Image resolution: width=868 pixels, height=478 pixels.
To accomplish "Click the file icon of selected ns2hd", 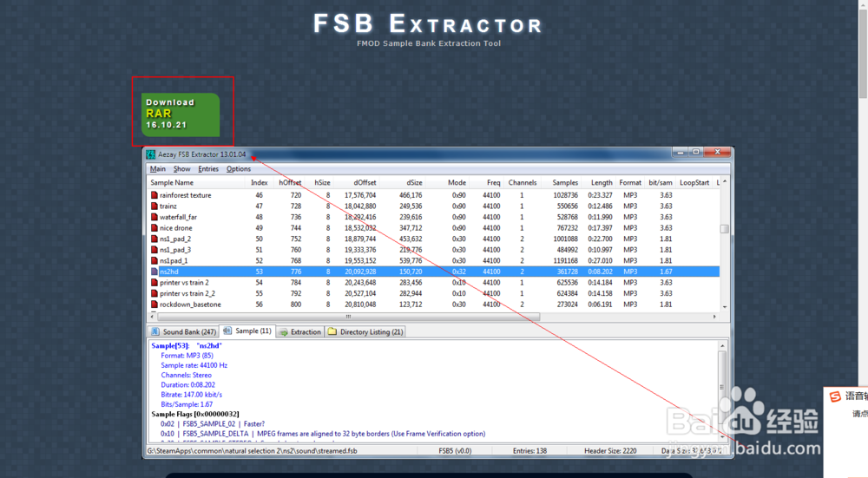I will pos(155,271).
